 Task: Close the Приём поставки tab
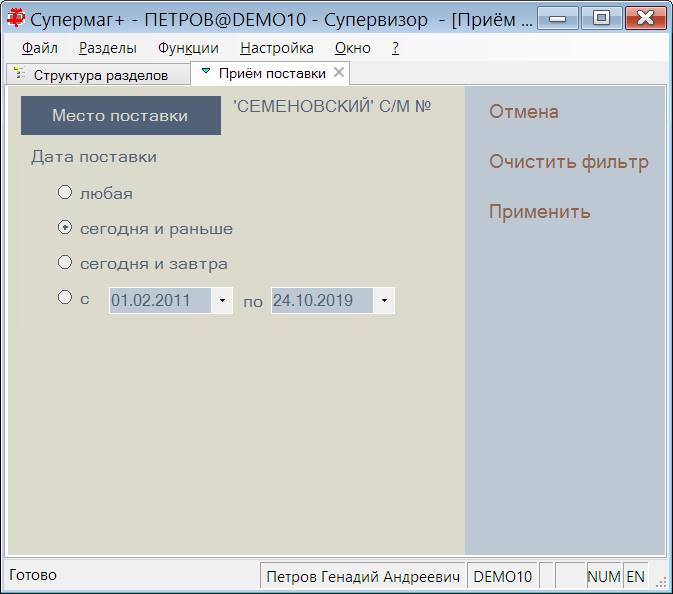(x=339, y=72)
